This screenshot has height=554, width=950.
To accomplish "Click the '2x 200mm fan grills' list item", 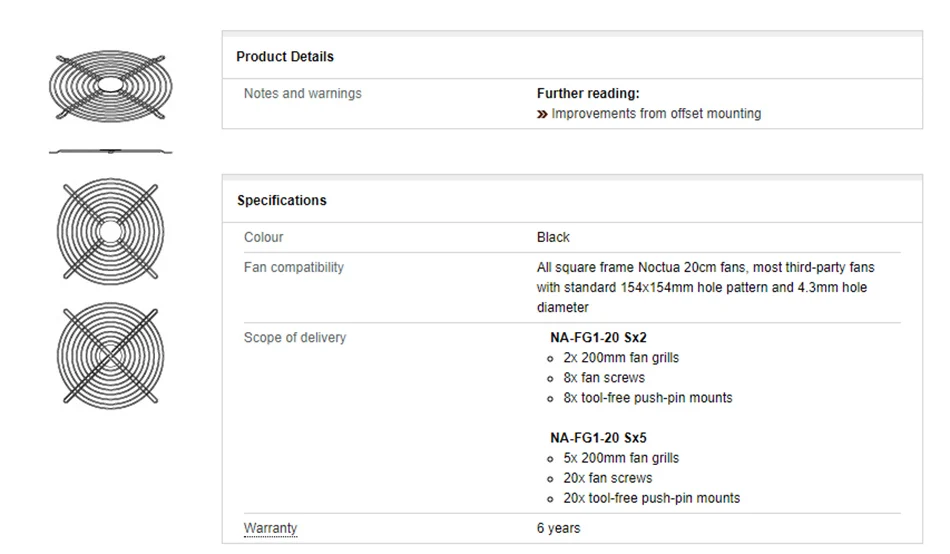I will point(621,358).
